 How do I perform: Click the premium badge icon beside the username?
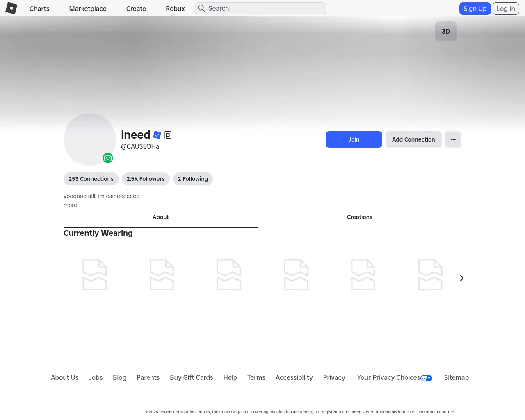point(168,135)
